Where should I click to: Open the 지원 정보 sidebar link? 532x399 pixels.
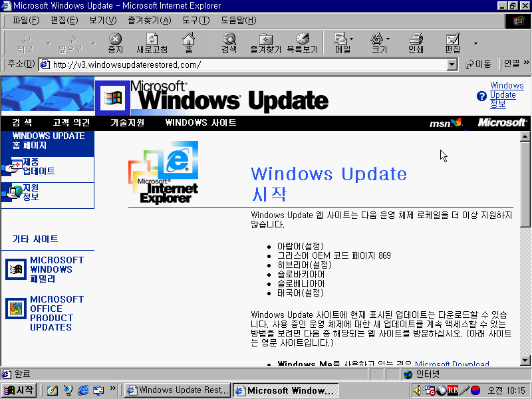(31, 192)
